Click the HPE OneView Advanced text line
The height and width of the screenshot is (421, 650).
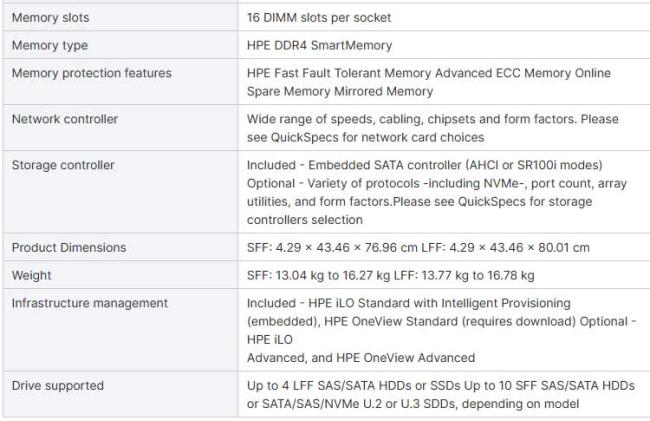tap(361, 357)
